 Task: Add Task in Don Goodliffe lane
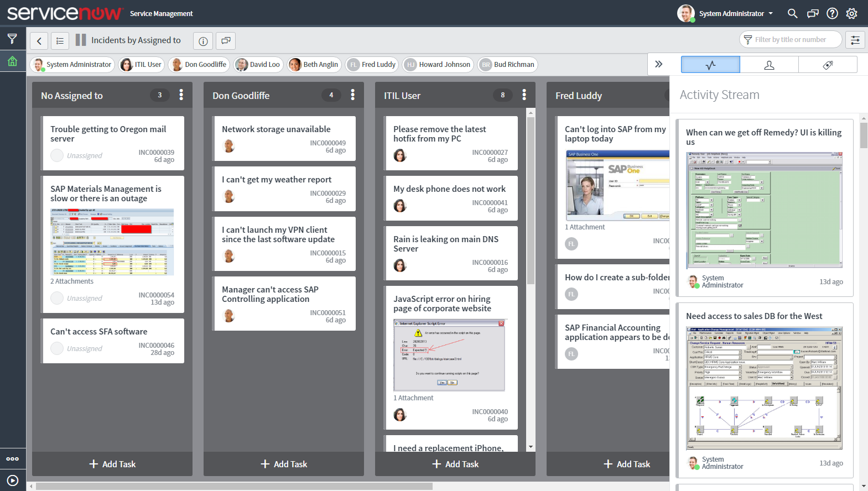click(284, 464)
